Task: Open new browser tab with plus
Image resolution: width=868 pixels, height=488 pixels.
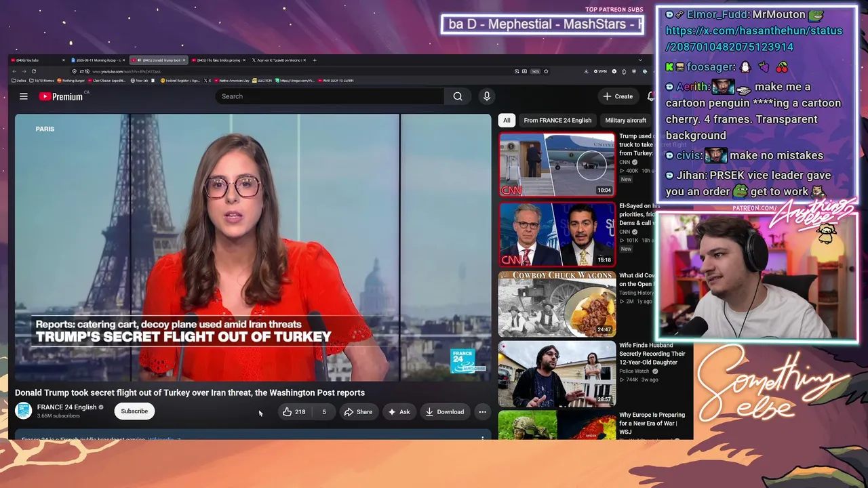Action: tap(314, 60)
